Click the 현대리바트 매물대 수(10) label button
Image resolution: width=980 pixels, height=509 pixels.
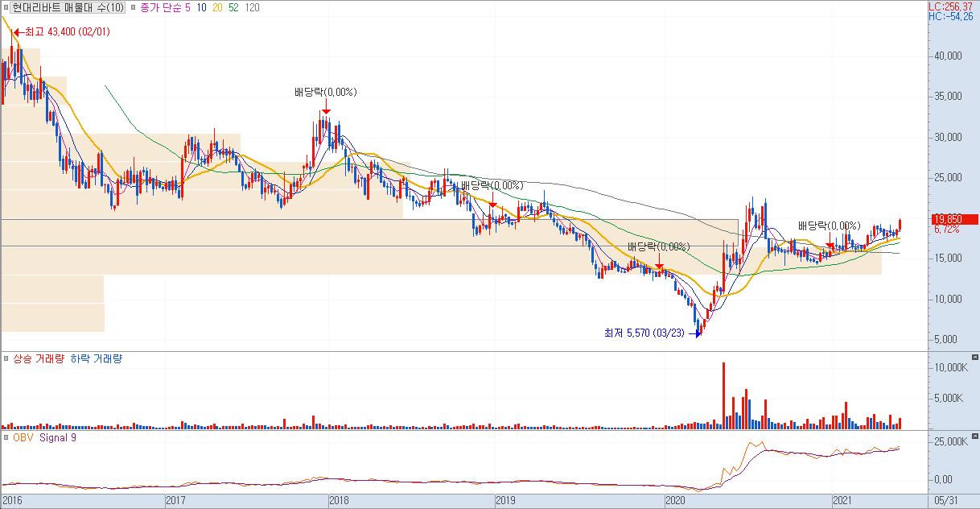pyautogui.click(x=68, y=6)
